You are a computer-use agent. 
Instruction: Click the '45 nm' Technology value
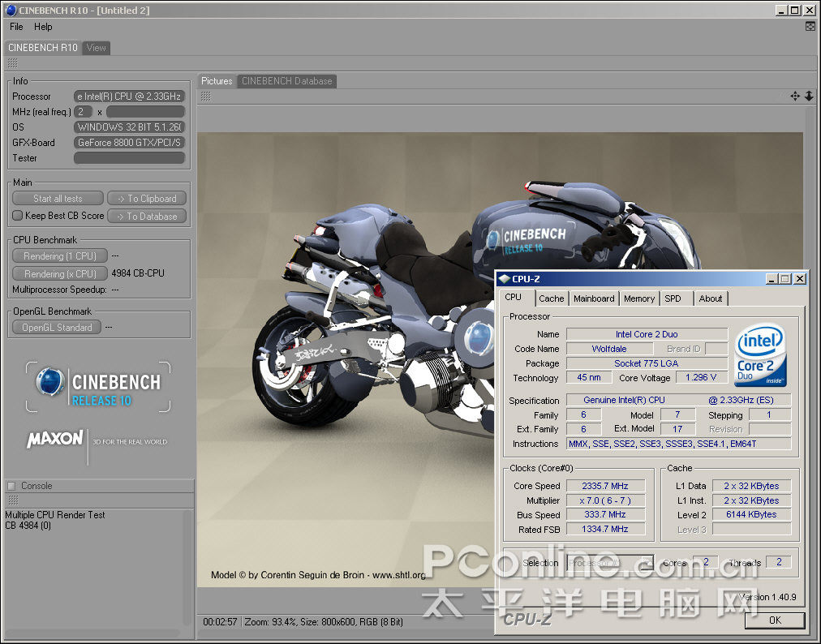[589, 377]
